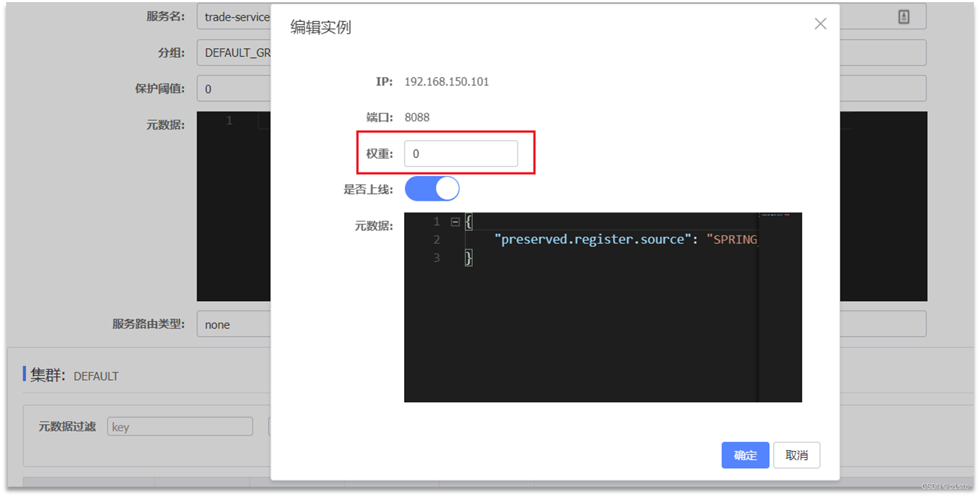Collapse the JSON object fold marker on line 1
Screen dimensions: 980x497
coord(455,222)
